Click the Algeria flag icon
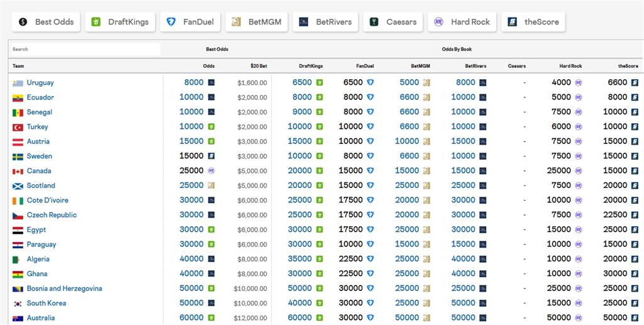Screen dimensions: 644x325 pyautogui.click(x=16, y=260)
